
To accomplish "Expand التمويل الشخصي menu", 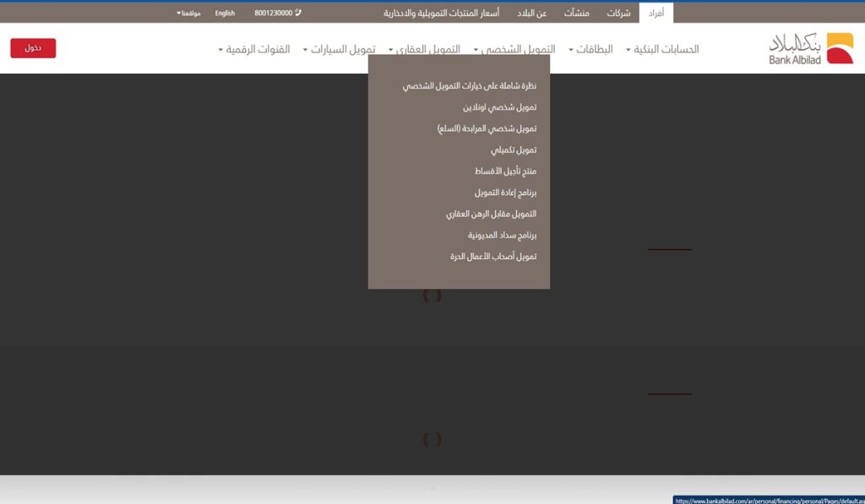I will [x=514, y=49].
